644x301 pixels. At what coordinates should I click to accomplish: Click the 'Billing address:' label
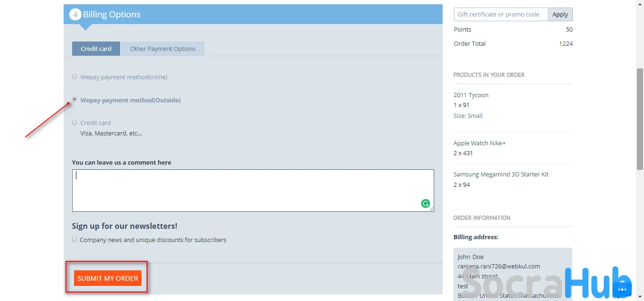(x=476, y=237)
